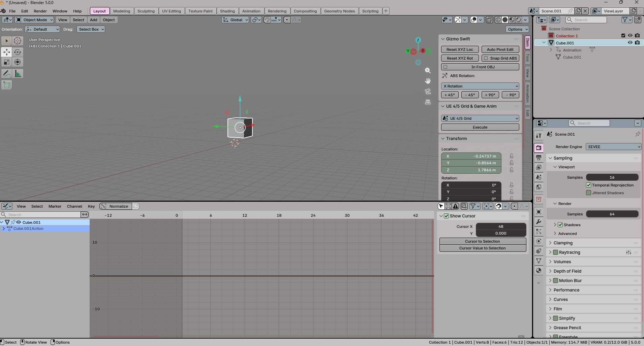Switch to the Modeling workspace tab
This screenshot has height=346, width=644.
[x=122, y=11]
